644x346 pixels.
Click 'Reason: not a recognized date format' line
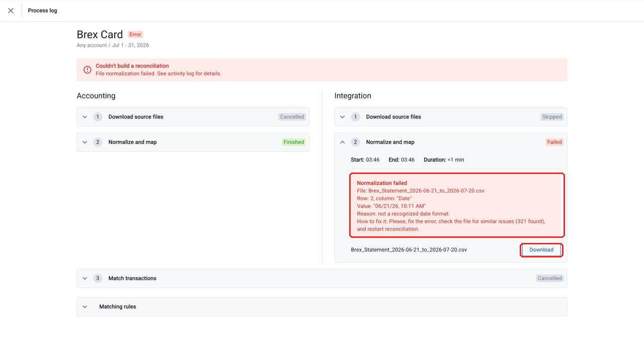point(404,214)
